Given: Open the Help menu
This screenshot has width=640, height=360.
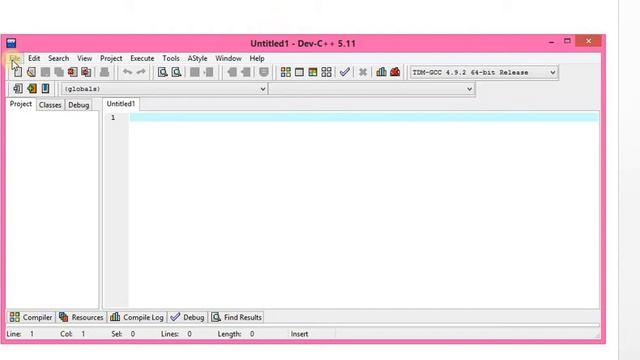Looking at the screenshot, I should pos(257,58).
